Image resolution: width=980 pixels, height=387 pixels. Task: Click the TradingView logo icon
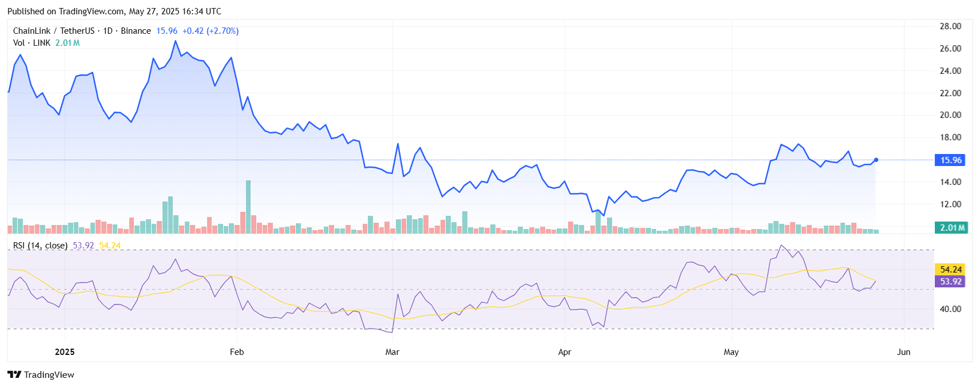(14, 374)
